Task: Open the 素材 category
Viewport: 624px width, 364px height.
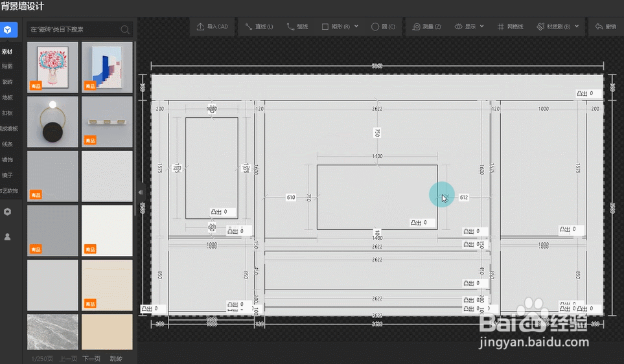Action: 7,52
